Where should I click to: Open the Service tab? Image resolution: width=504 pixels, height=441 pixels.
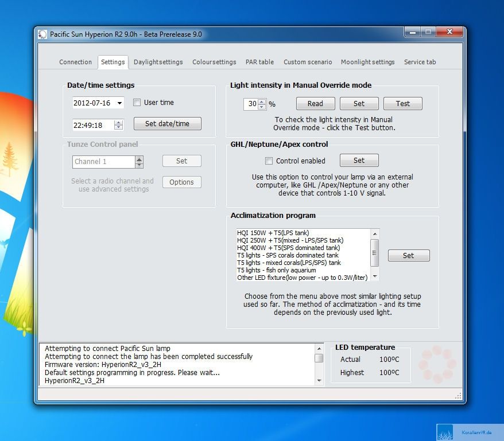(x=420, y=62)
